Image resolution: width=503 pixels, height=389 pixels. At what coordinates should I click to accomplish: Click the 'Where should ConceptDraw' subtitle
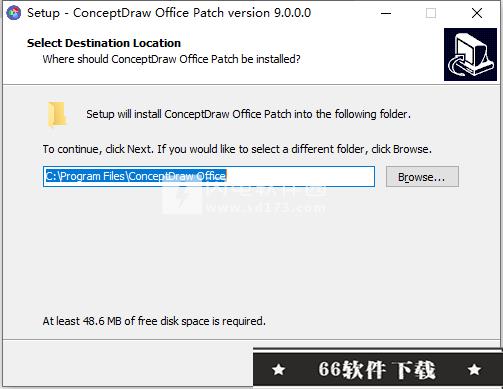171,59
